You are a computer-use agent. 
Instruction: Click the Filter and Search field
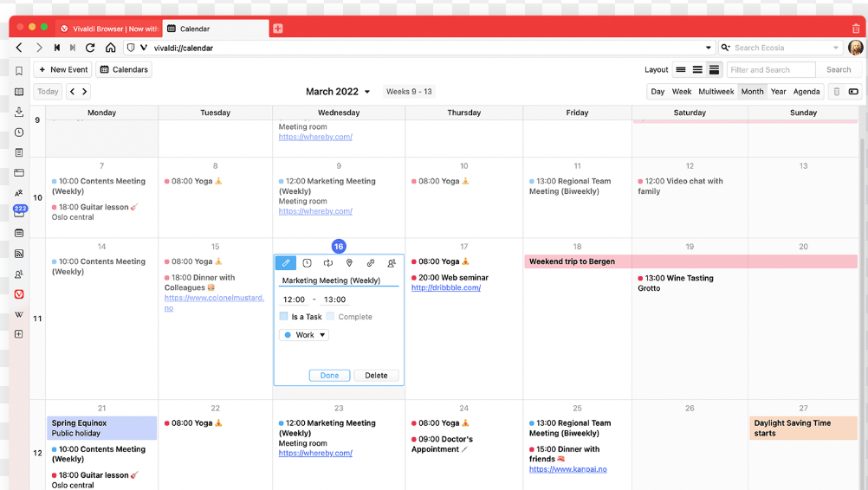click(771, 69)
